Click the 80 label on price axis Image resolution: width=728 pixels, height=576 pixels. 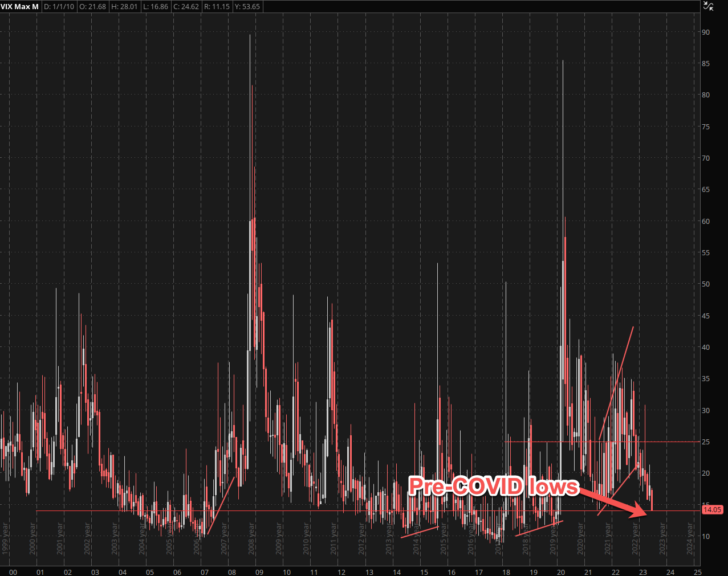pyautogui.click(x=706, y=95)
